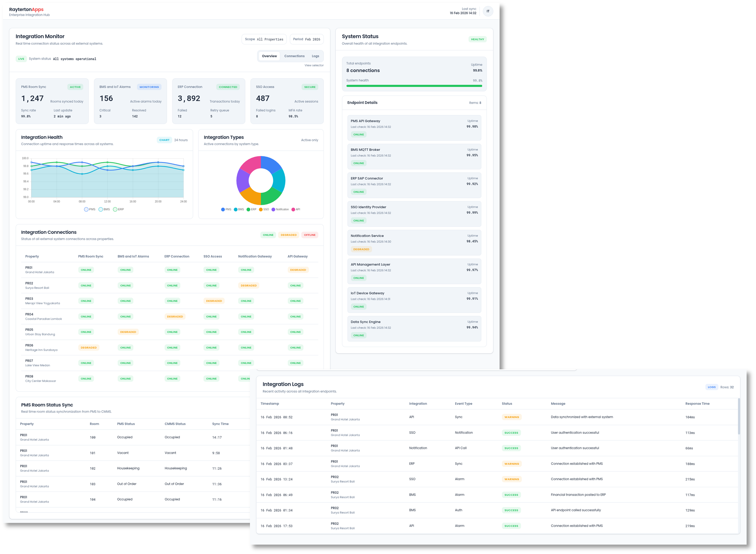The image size is (756, 554).
Task: Click the DEGRADED filter in Integration Connections
Action: coord(288,235)
